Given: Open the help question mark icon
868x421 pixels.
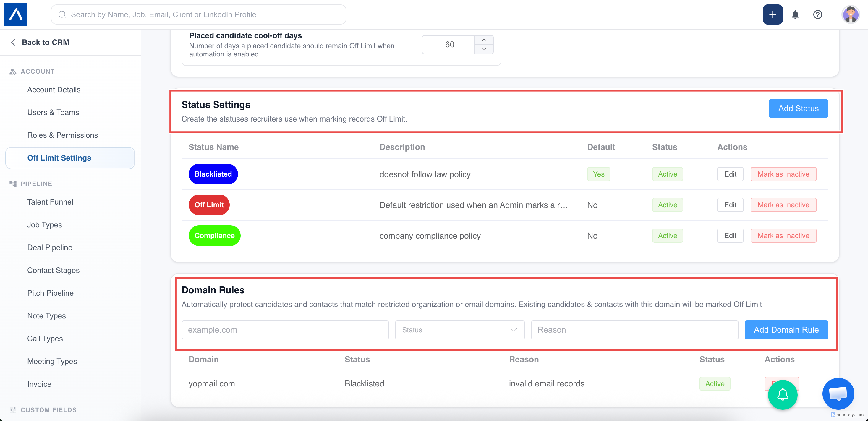Looking at the screenshot, I should point(817,14).
